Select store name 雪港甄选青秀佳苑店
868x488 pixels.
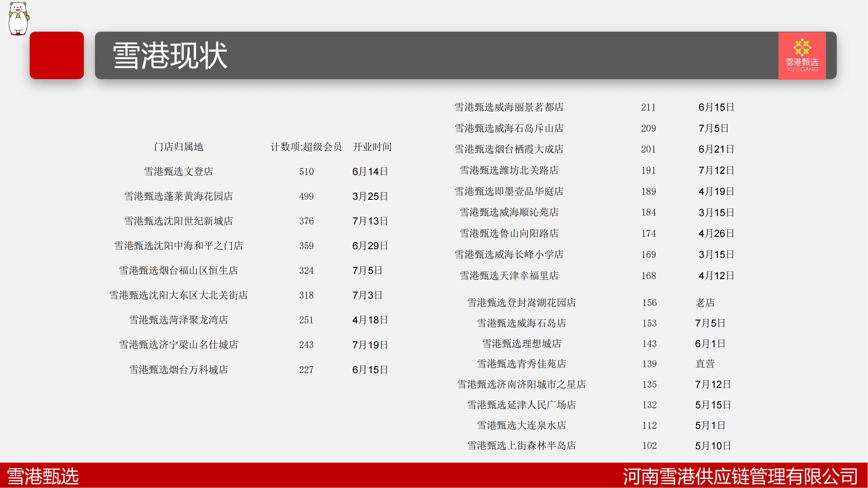pos(522,364)
